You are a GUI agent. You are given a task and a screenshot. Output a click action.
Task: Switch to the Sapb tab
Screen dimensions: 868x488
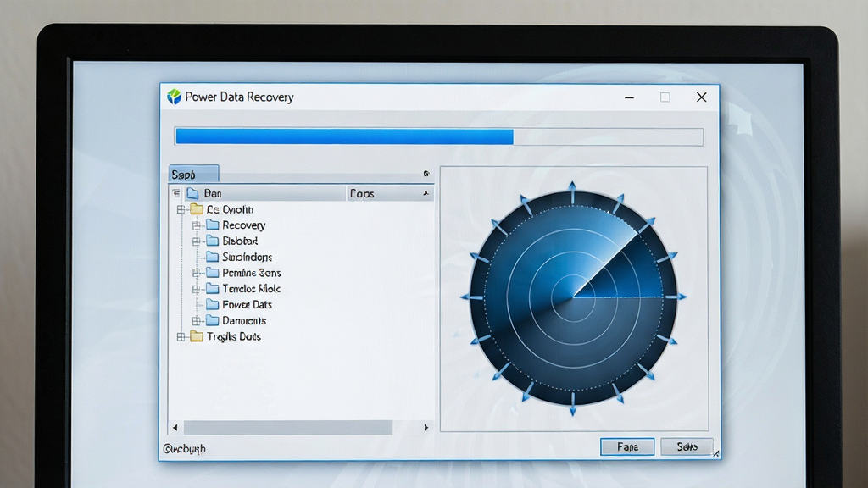click(x=193, y=175)
